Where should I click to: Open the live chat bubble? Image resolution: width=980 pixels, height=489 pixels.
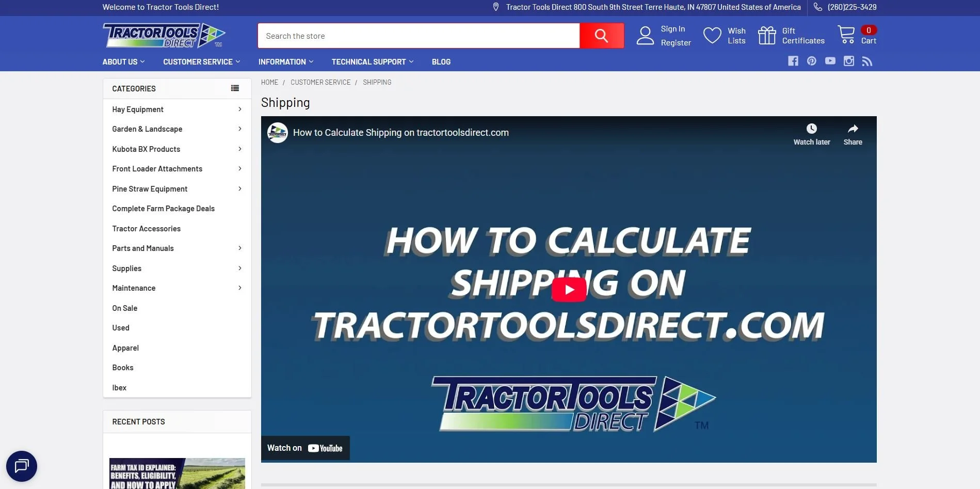pos(22,466)
